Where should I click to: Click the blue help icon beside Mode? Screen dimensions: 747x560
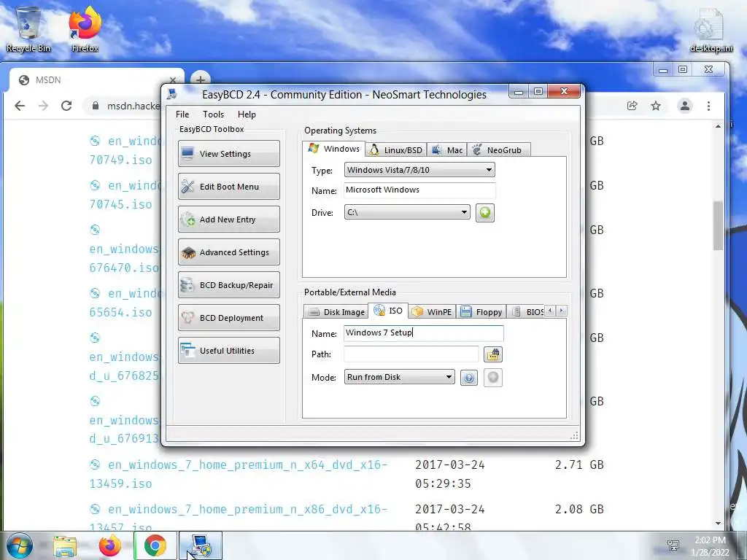469,378
